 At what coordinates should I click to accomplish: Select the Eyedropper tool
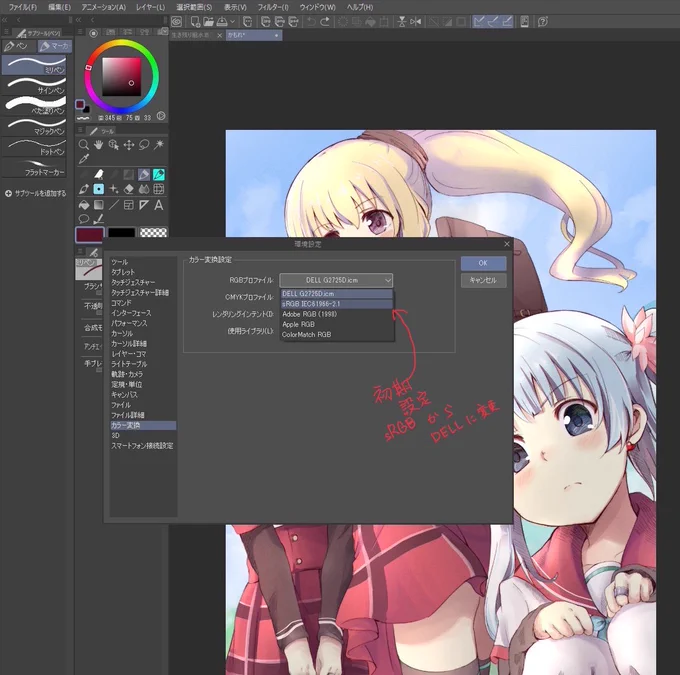pyautogui.click(x=84, y=159)
